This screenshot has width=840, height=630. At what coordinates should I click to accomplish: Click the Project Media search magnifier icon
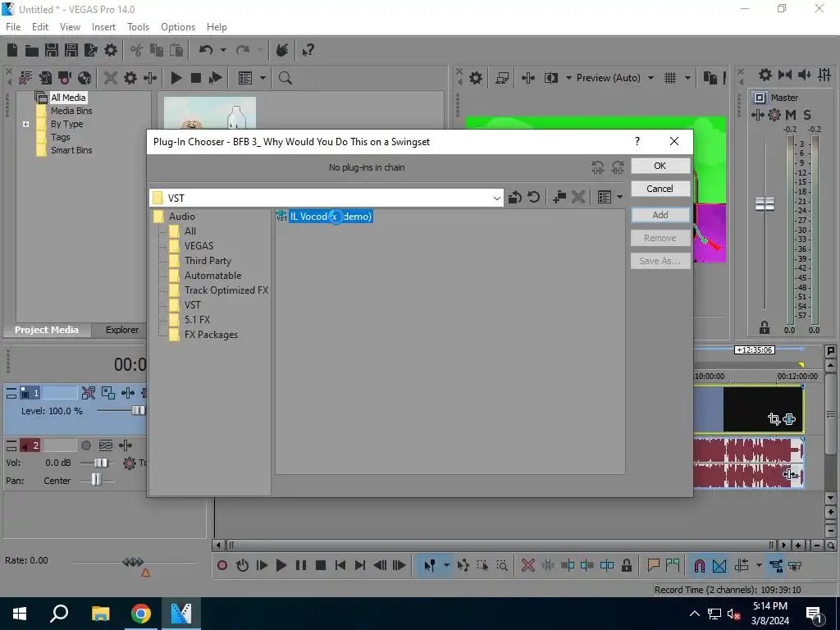tap(285, 78)
